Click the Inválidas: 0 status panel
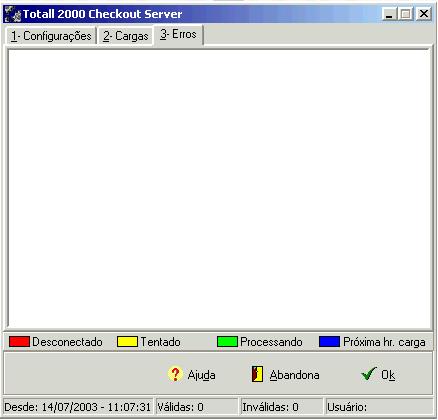The width and height of the screenshot is (438, 420). tap(282, 407)
